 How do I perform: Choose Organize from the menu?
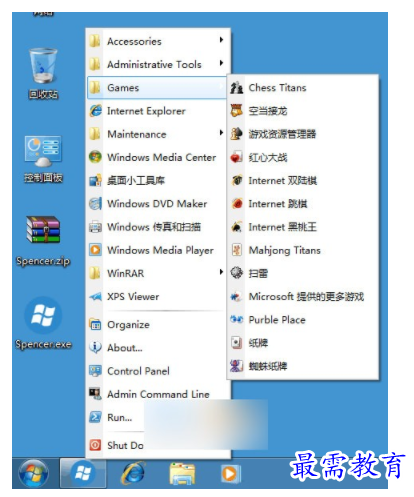pyautogui.click(x=157, y=324)
